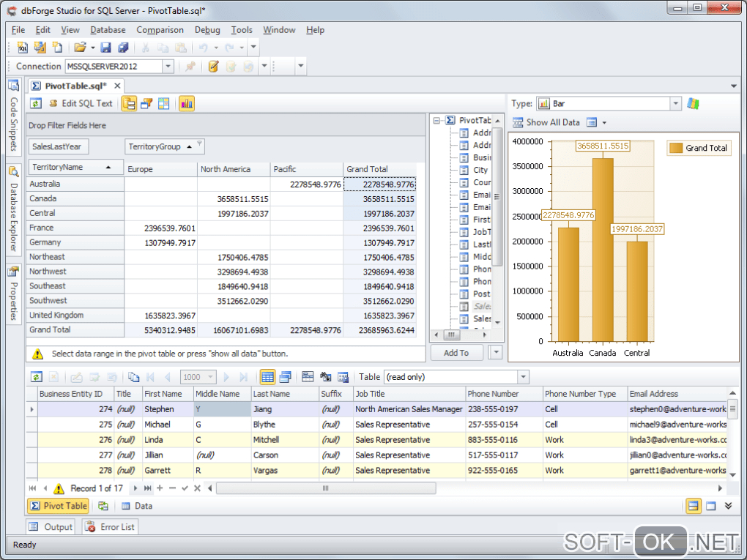The height and width of the screenshot is (560, 747).
Task: Click the Add To button
Action: (456, 353)
